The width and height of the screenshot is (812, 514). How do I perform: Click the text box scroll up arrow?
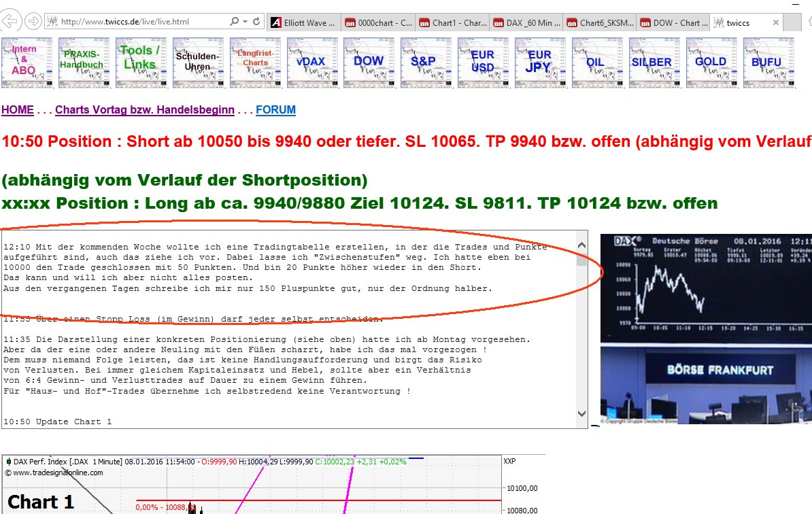pyautogui.click(x=581, y=245)
